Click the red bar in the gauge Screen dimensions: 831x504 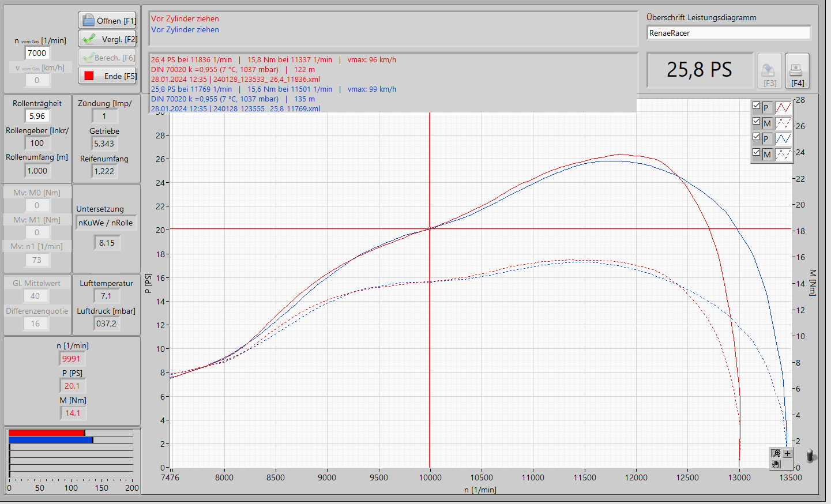46,432
